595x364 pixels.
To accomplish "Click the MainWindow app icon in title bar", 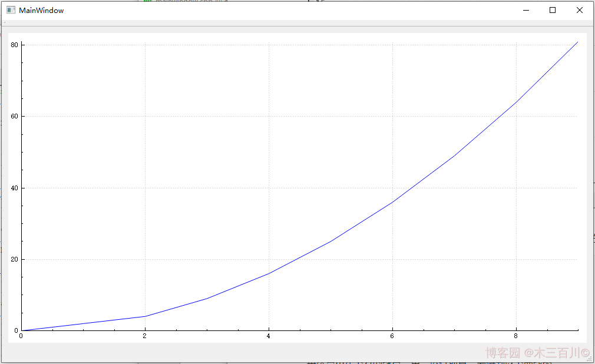I will click(x=11, y=10).
